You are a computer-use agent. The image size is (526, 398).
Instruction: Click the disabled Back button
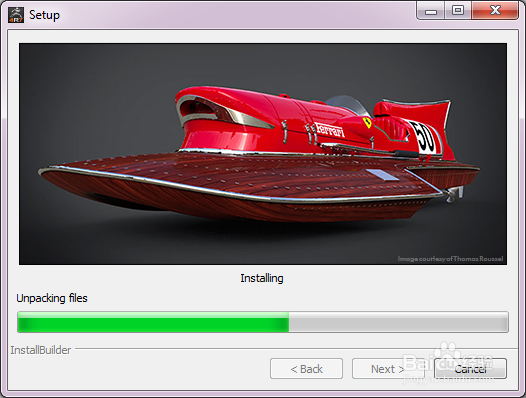tap(306, 369)
